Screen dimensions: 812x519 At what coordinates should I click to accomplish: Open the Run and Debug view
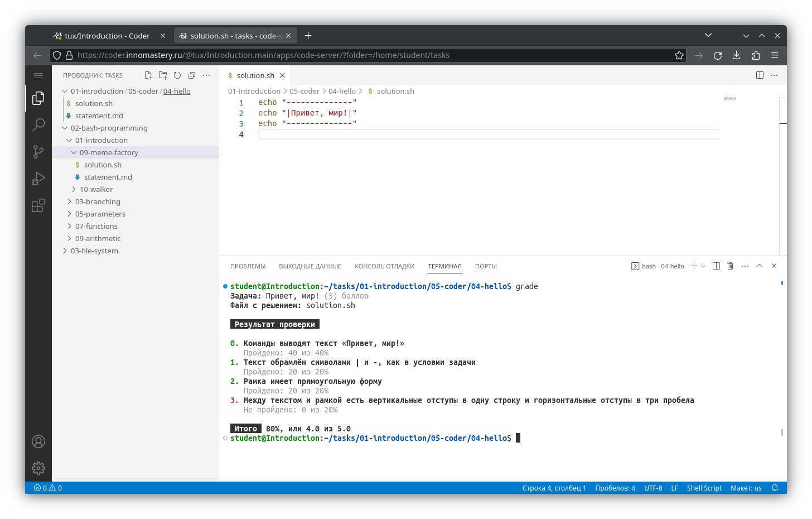(x=38, y=179)
